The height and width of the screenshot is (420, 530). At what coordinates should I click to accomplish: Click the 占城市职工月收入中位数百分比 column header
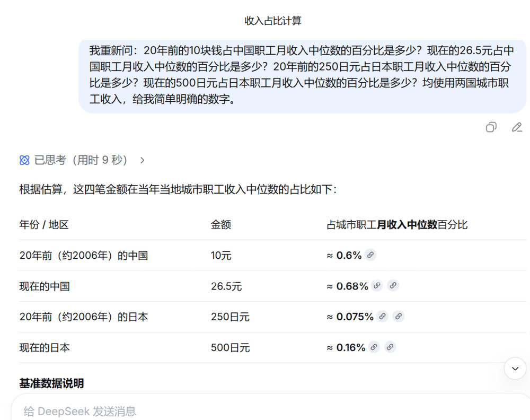click(397, 225)
